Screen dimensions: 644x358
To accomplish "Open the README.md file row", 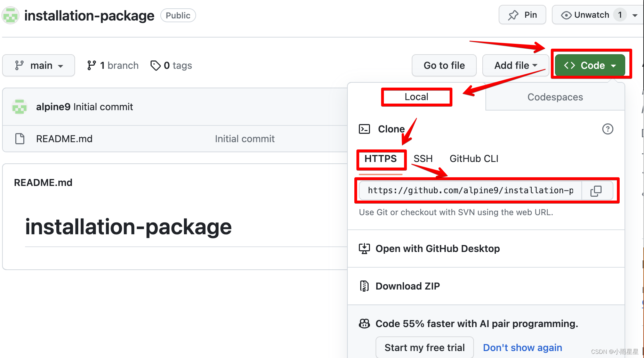I will tap(175, 139).
